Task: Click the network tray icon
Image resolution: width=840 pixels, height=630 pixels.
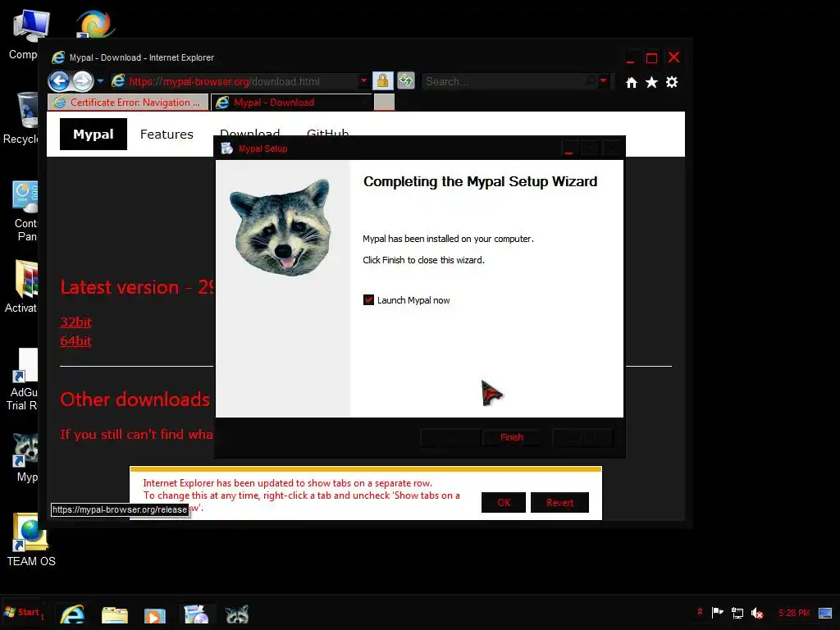Action: (737, 613)
